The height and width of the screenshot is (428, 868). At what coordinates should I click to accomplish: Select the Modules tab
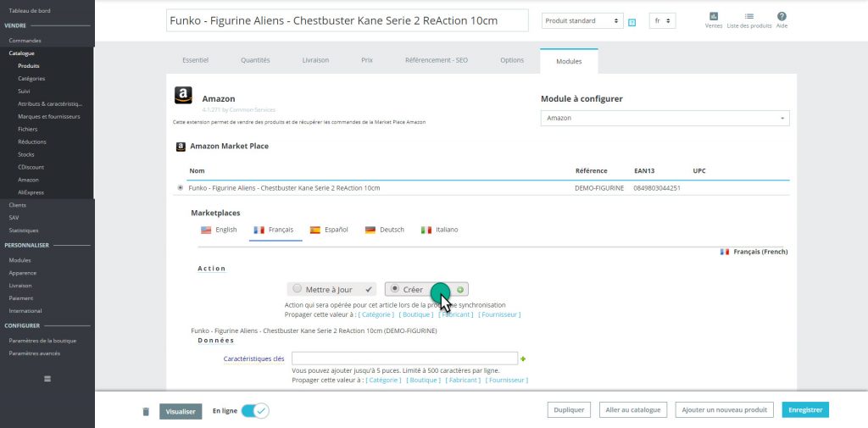coord(569,62)
